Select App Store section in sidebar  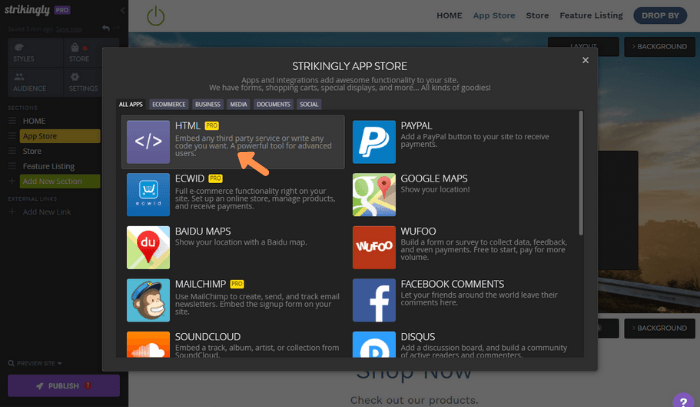click(x=60, y=136)
